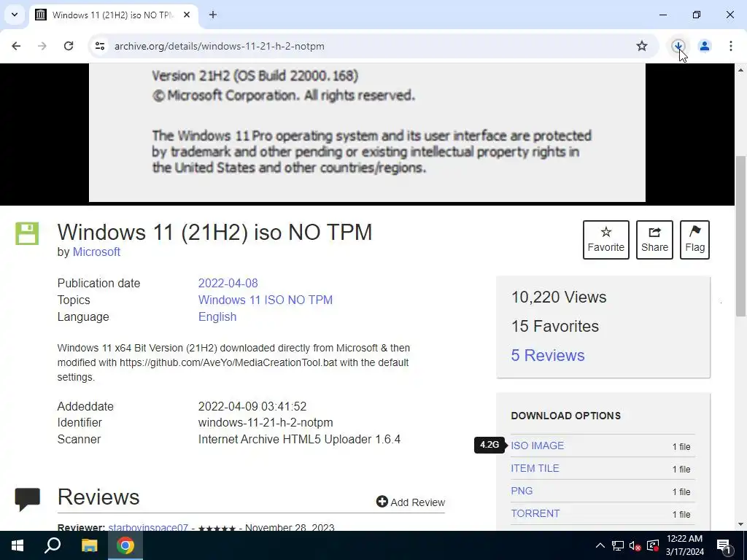Share this archive item
The image size is (747, 560).
pos(654,239)
